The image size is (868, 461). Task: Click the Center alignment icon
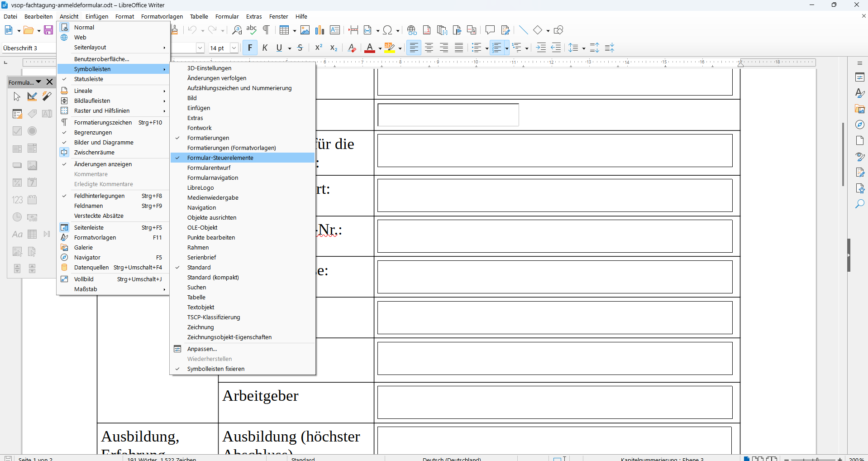pyautogui.click(x=429, y=48)
